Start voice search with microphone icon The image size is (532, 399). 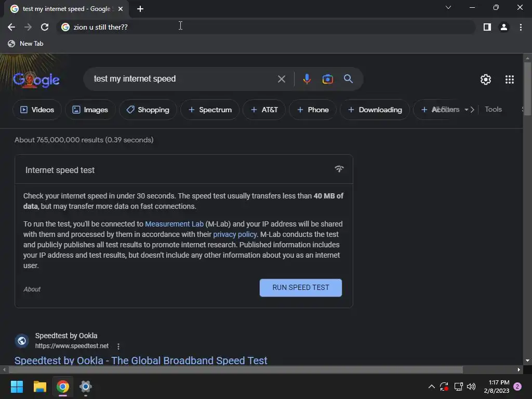307,79
